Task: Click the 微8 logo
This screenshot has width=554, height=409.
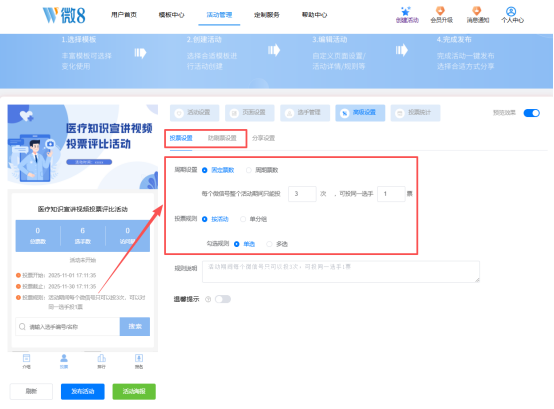Action: pos(64,15)
